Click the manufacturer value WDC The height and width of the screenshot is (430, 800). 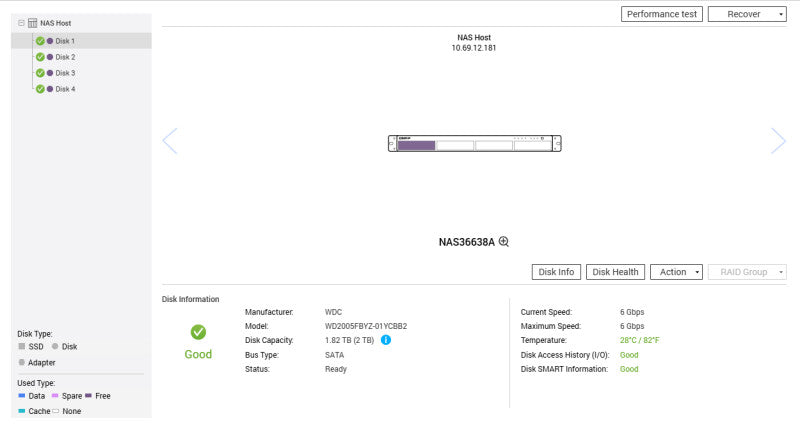[333, 312]
